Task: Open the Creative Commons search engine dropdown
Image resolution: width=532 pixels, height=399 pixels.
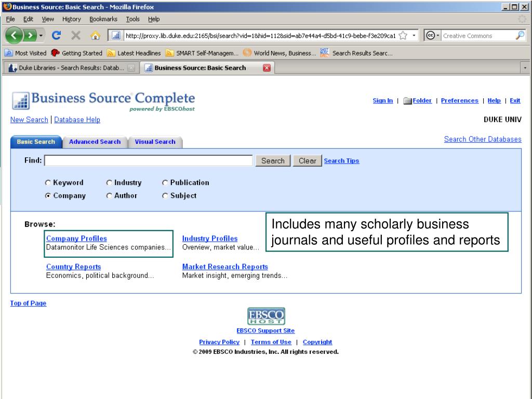Action: 432,35
